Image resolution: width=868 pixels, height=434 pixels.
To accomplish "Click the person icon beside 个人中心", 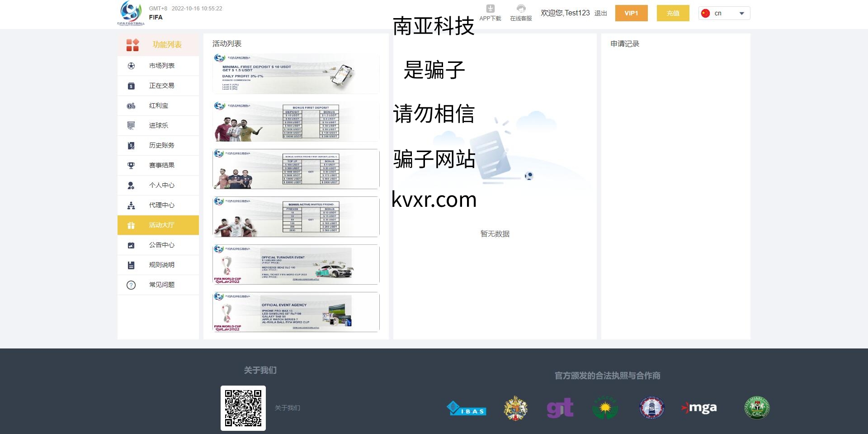I will pyautogui.click(x=131, y=185).
